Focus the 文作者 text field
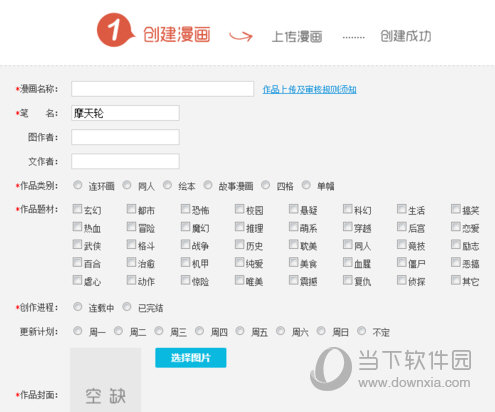The image size is (495, 412). (125, 161)
